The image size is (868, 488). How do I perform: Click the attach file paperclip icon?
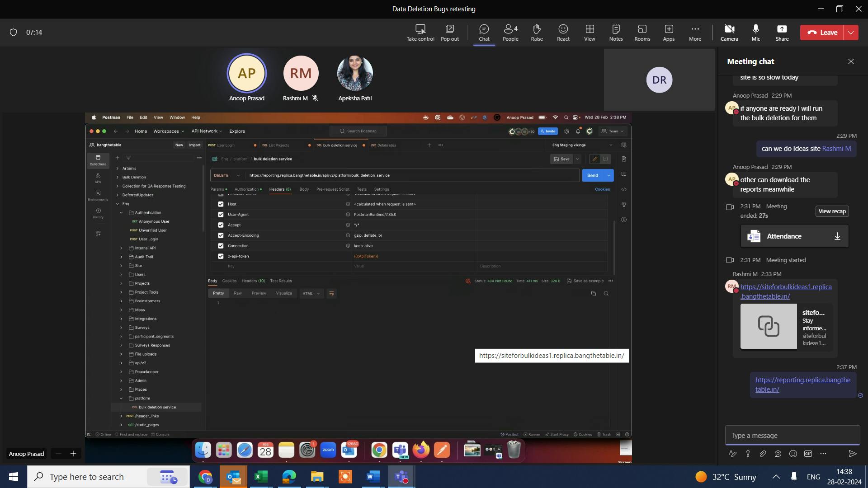(x=763, y=454)
